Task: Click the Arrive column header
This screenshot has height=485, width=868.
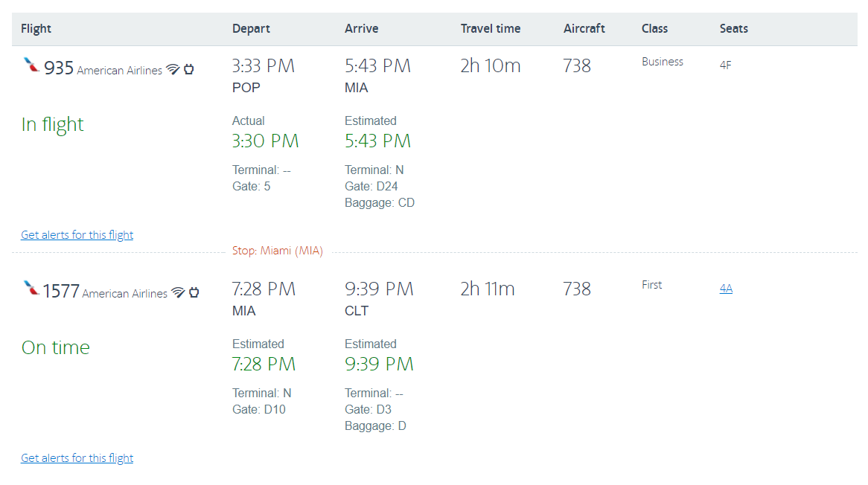Action: point(361,29)
